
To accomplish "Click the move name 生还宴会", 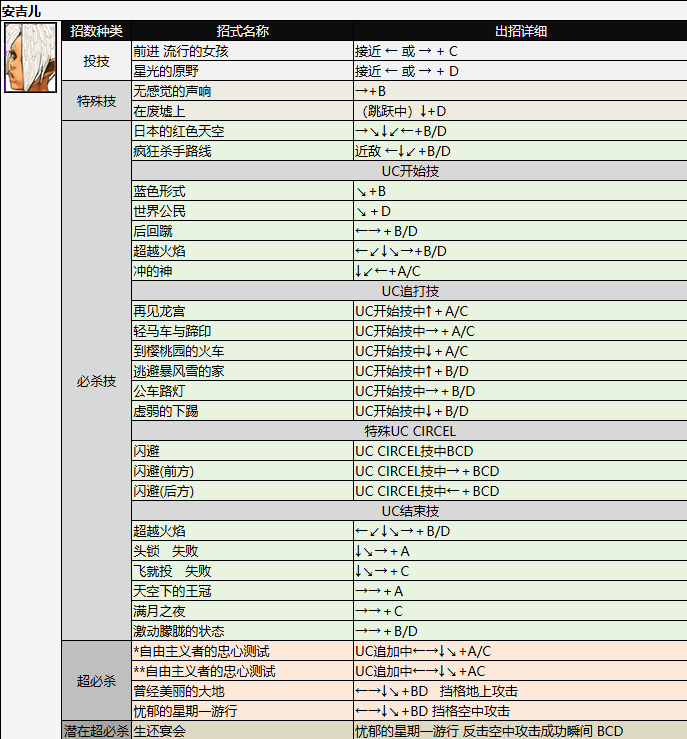I will (x=159, y=731).
